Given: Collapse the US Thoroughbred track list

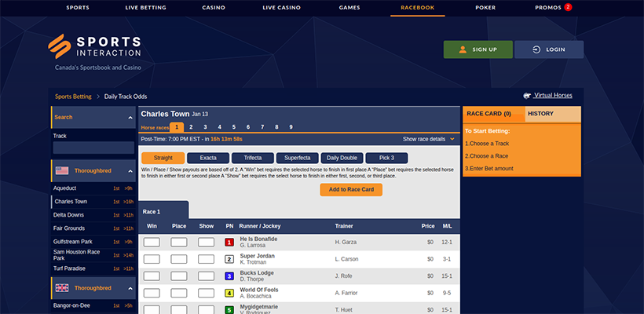Looking at the screenshot, I should click(130, 171).
